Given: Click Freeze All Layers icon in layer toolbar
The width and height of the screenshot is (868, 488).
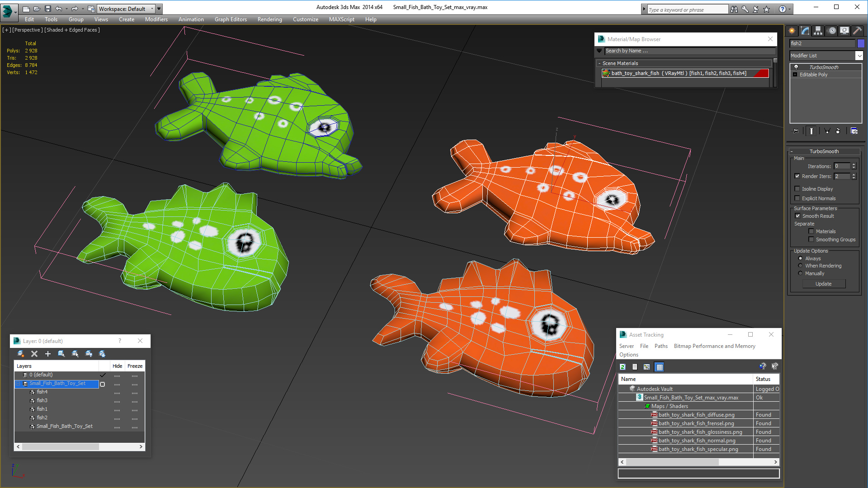Looking at the screenshot, I should pyautogui.click(x=102, y=354).
